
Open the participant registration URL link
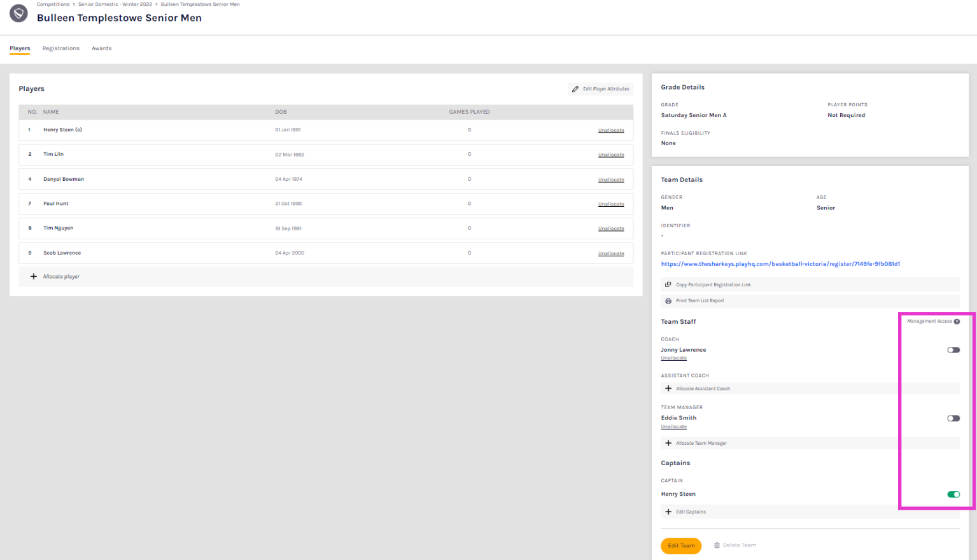click(780, 264)
